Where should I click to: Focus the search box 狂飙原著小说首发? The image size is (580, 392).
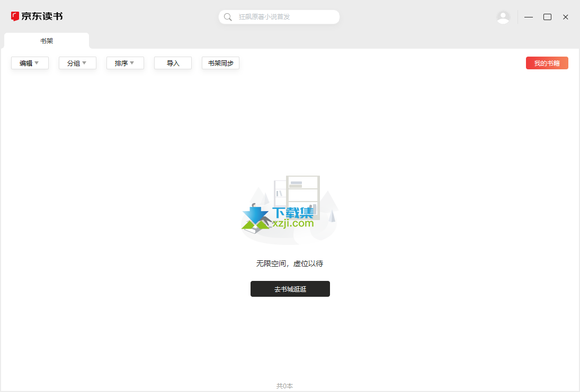(279, 17)
